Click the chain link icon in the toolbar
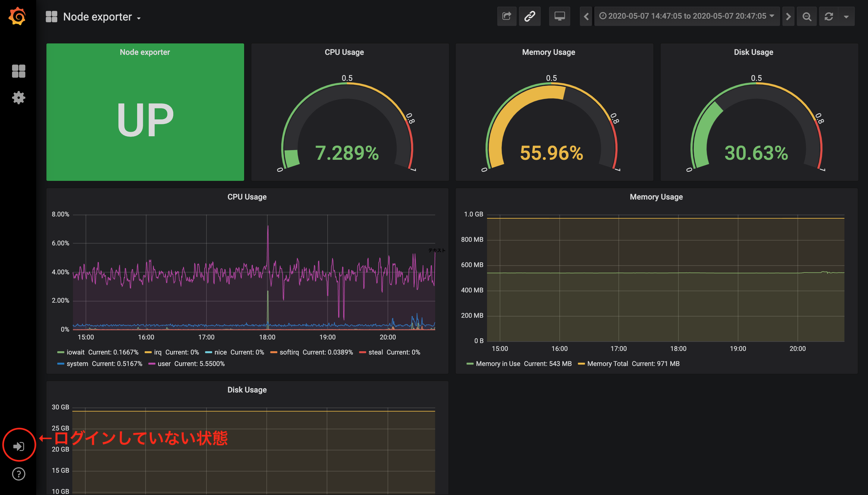 click(530, 16)
